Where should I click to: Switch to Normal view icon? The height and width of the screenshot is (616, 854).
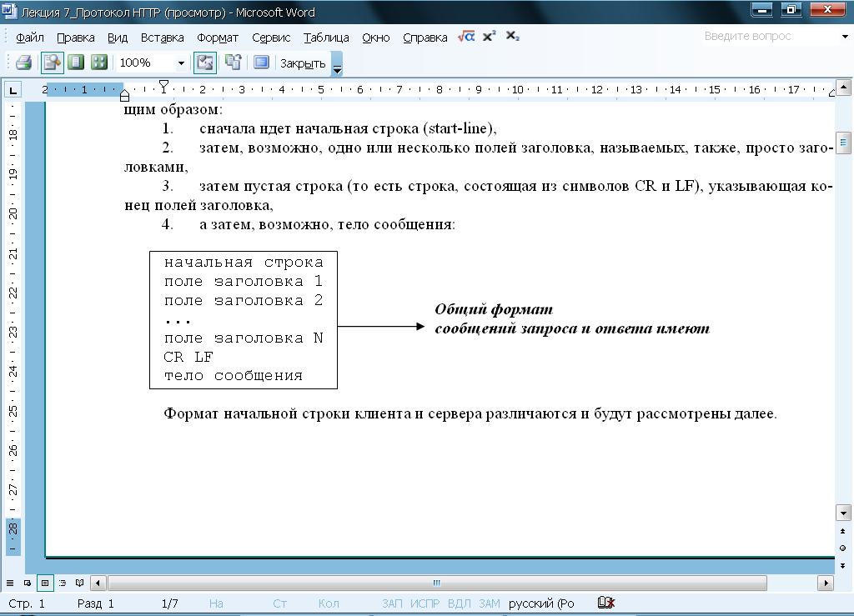tap(10, 583)
